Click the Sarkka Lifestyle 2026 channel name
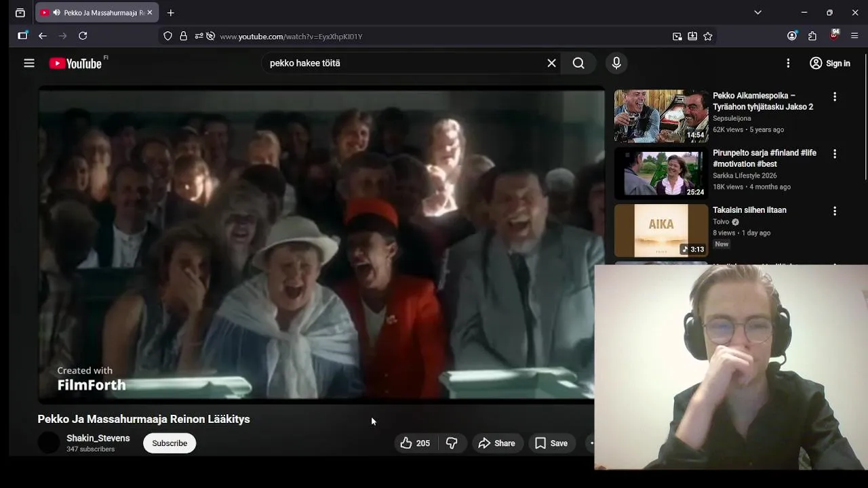Viewport: 868px width, 488px height. 745,176
